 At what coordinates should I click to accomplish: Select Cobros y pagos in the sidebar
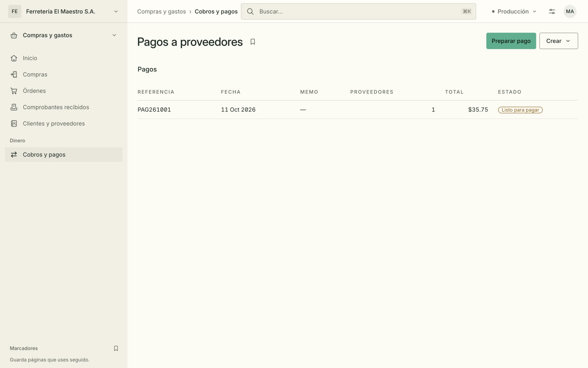pos(64,155)
